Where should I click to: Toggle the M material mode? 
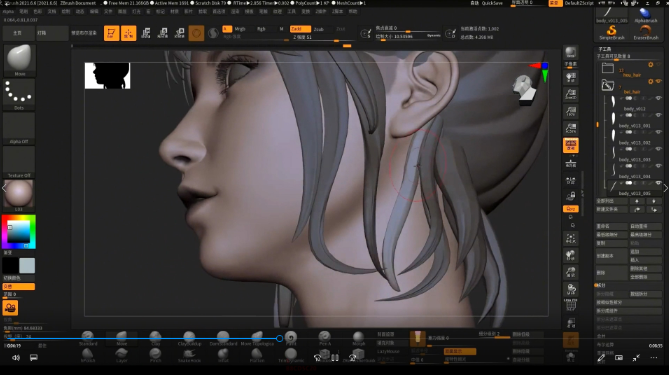coord(281,29)
